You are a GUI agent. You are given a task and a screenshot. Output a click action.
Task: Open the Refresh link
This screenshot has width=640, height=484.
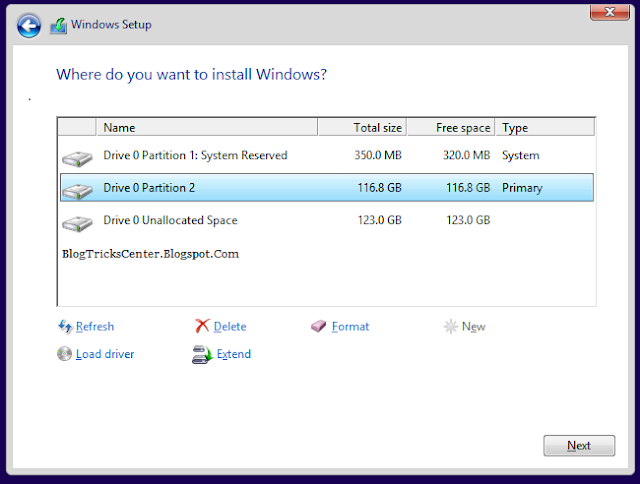[95, 326]
